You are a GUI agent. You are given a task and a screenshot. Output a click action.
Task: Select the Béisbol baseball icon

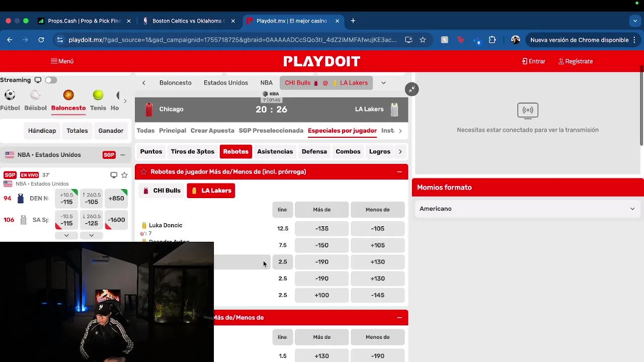coord(35,95)
